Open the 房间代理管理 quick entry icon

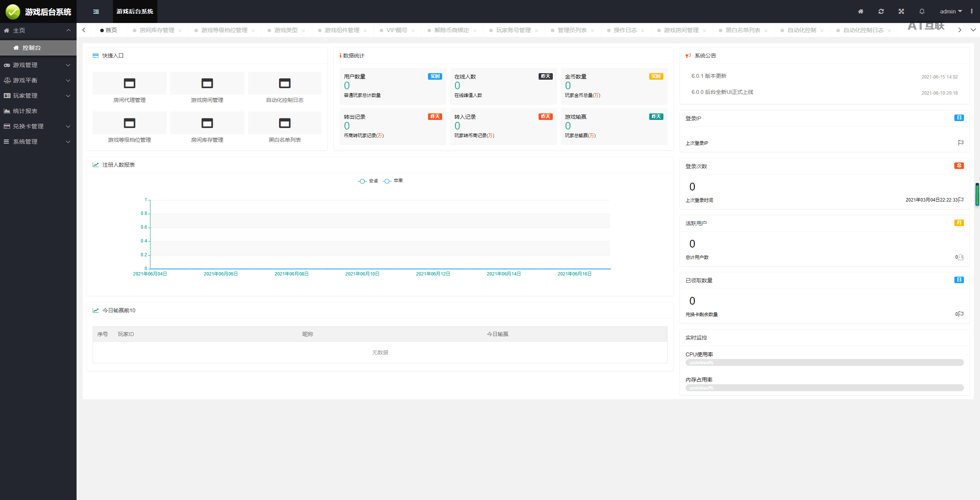(x=129, y=83)
